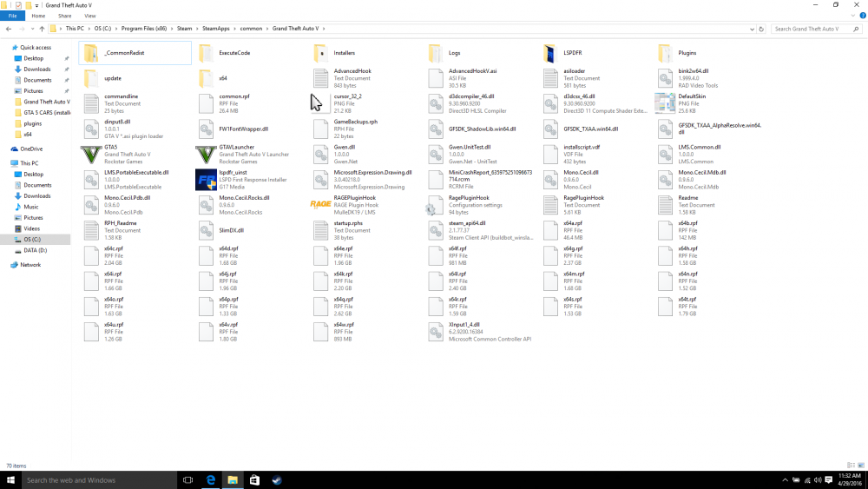Select the RAGEPluginHook application icon
This screenshot has height=489, width=868.
coord(320,205)
